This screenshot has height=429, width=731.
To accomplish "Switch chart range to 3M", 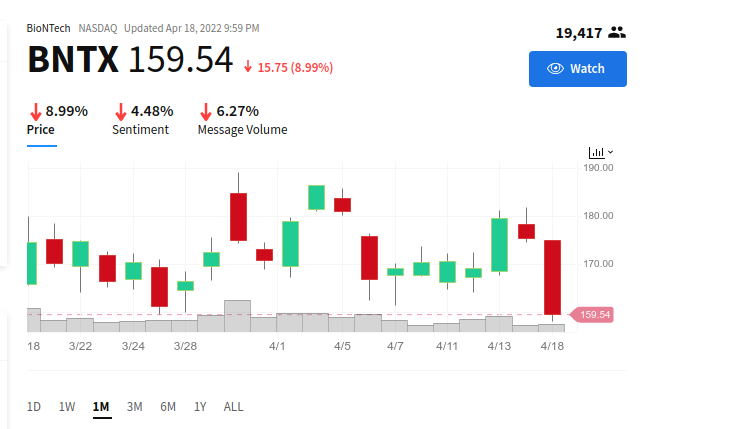I will click(134, 407).
